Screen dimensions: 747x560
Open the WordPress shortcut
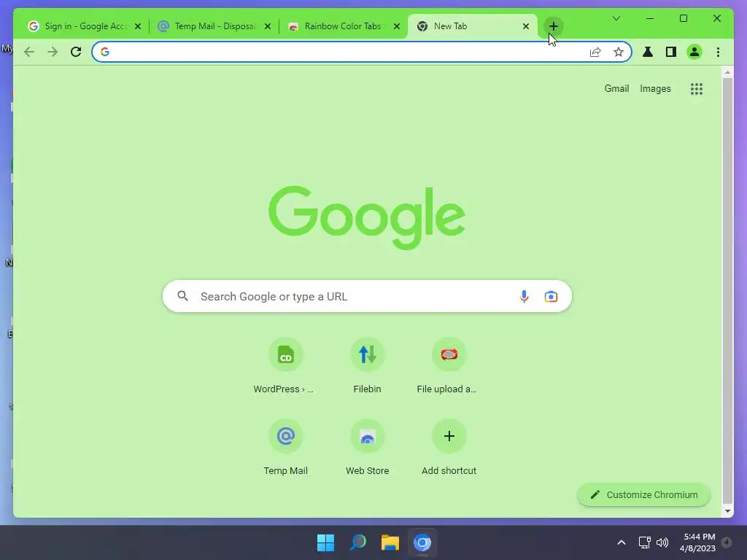(x=285, y=366)
